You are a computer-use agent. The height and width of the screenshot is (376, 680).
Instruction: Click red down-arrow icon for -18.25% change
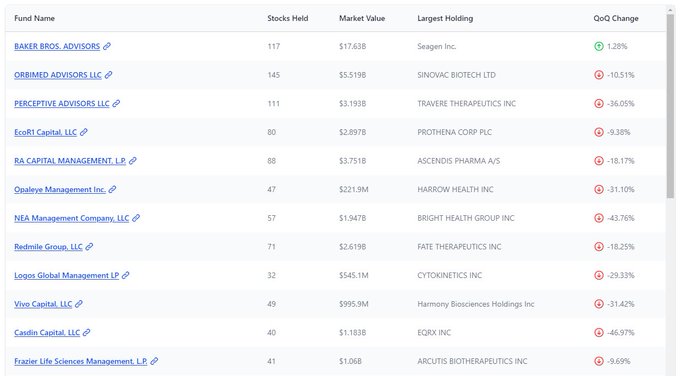598,246
